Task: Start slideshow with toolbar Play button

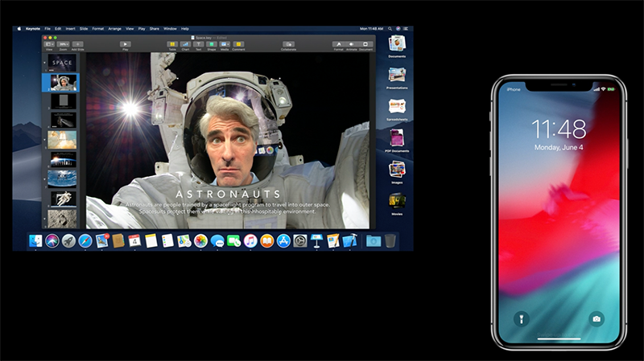Action: click(126, 44)
